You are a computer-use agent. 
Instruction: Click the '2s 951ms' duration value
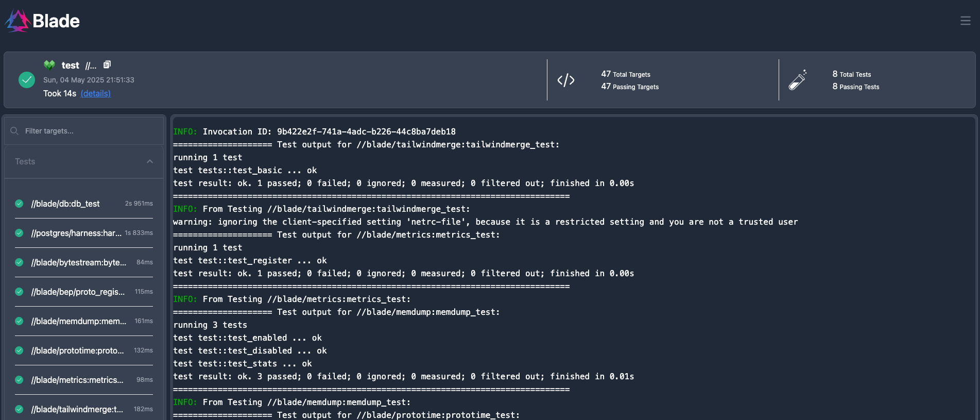coord(139,204)
